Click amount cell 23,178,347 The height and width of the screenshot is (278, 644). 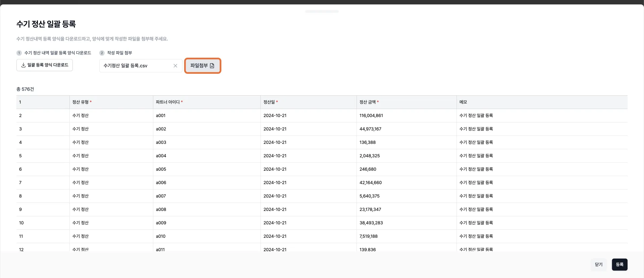click(x=370, y=210)
